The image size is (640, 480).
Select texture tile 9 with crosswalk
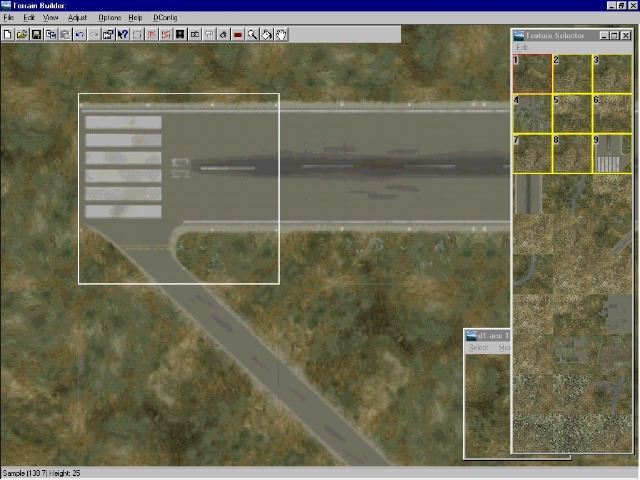[x=612, y=153]
